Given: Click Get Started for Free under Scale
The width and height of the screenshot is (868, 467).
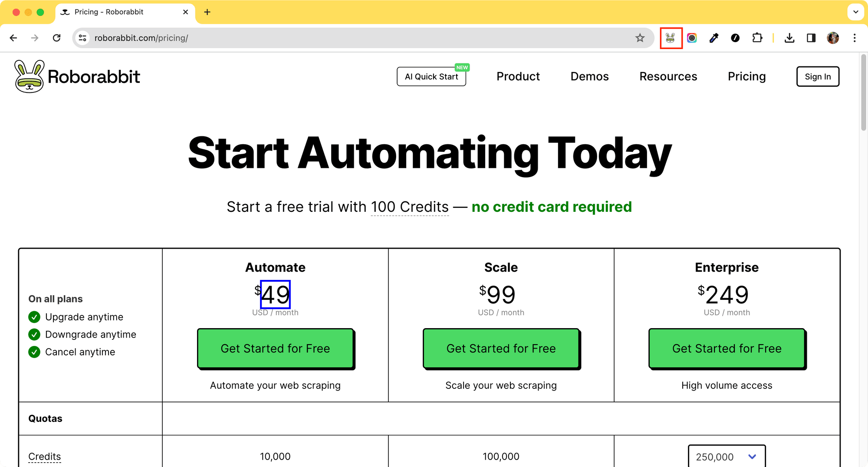Looking at the screenshot, I should click(501, 349).
